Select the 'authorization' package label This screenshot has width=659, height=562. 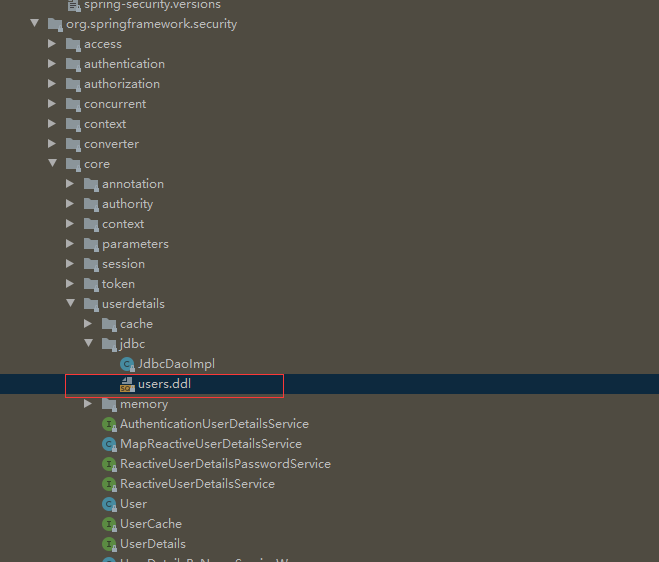tap(122, 84)
